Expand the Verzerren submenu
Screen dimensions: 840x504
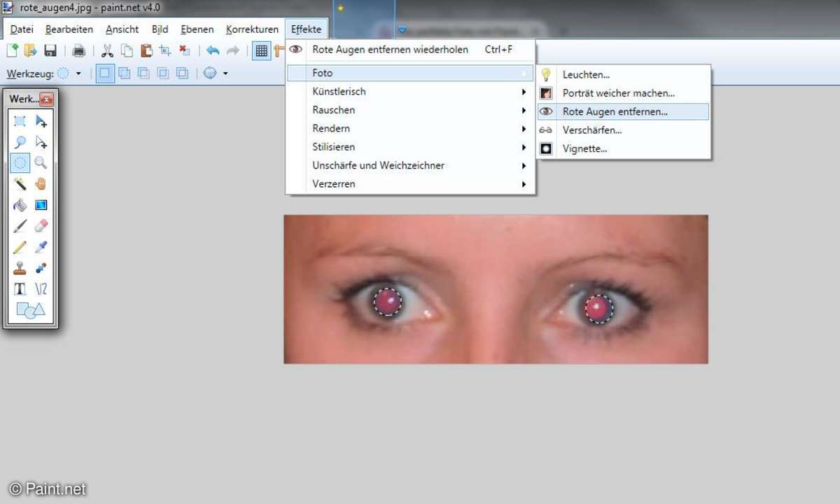pos(410,184)
